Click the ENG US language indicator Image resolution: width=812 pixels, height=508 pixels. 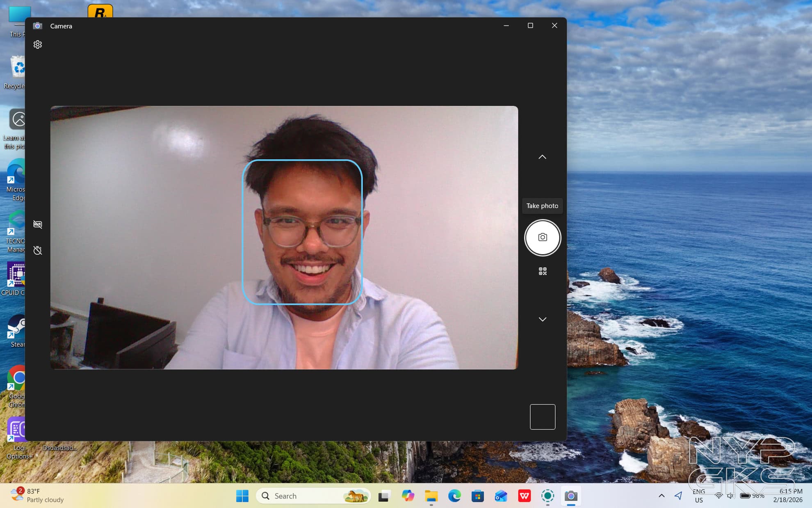point(699,496)
